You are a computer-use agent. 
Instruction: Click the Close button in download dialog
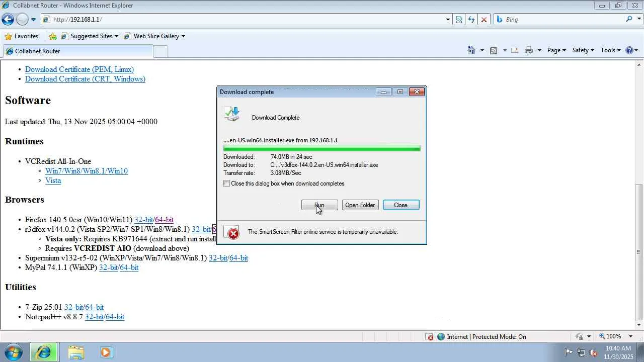tap(401, 205)
